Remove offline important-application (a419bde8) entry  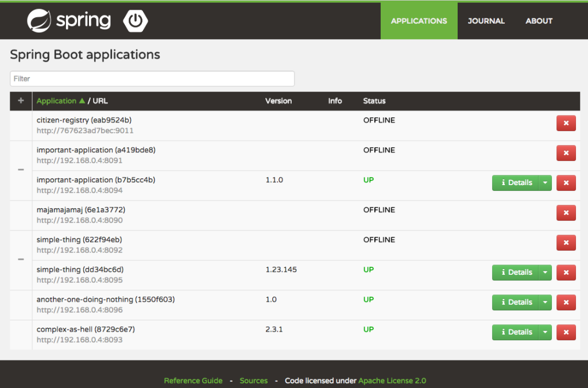[566, 153]
